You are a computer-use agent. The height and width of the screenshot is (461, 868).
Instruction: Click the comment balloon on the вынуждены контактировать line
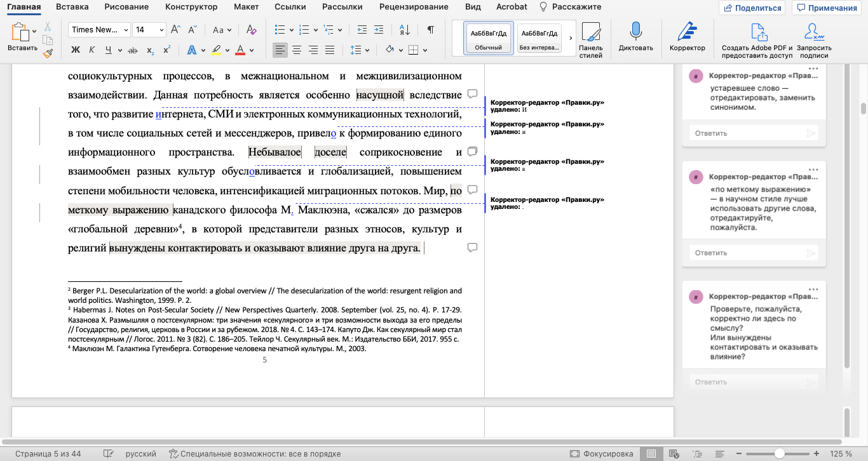point(472,247)
